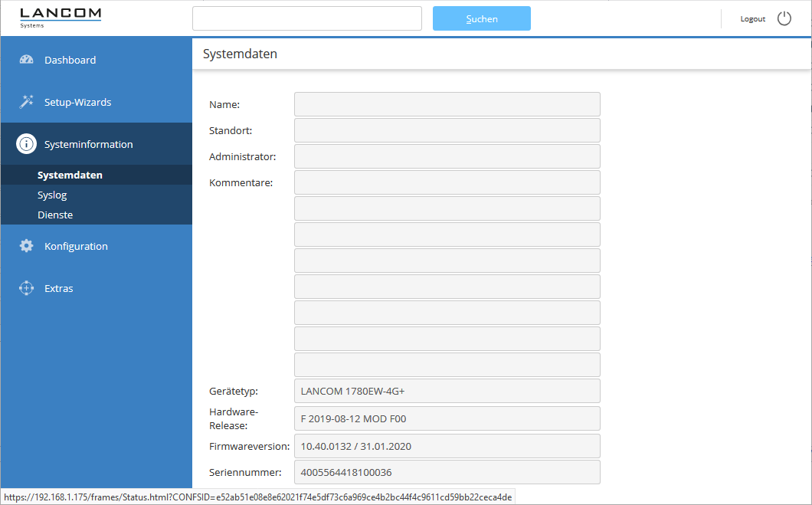Select Systemdaten in the sidebar

tap(70, 175)
